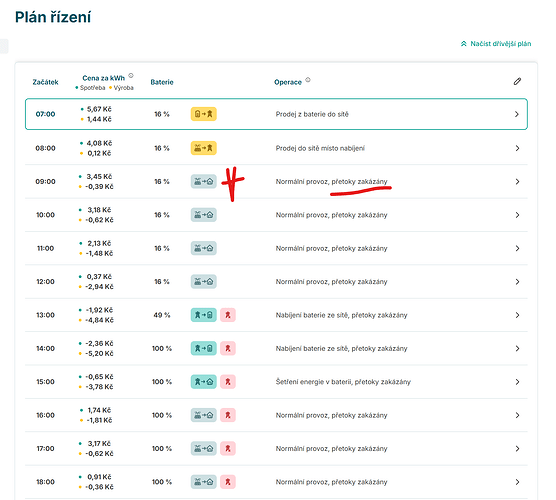Click info icon beside Cena za kWh
556x500 pixels.
point(131,76)
